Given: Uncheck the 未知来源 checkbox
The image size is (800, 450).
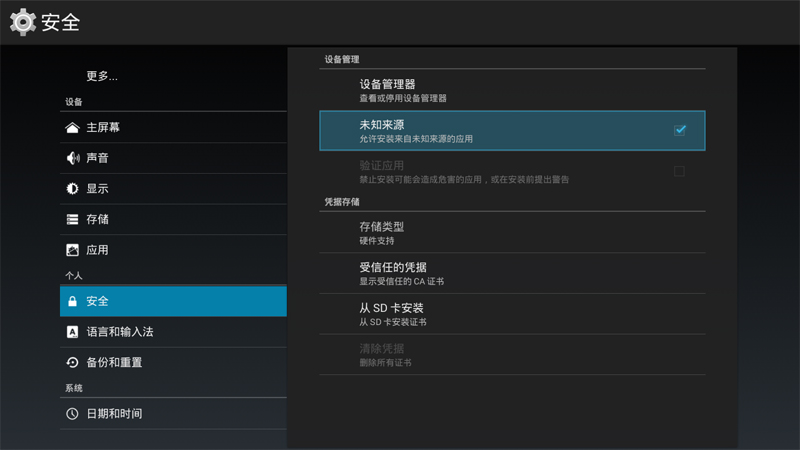Looking at the screenshot, I should 680,130.
